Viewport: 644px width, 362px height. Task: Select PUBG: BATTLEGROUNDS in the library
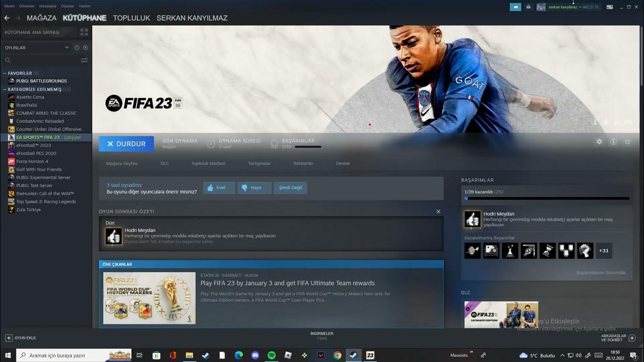click(41, 81)
